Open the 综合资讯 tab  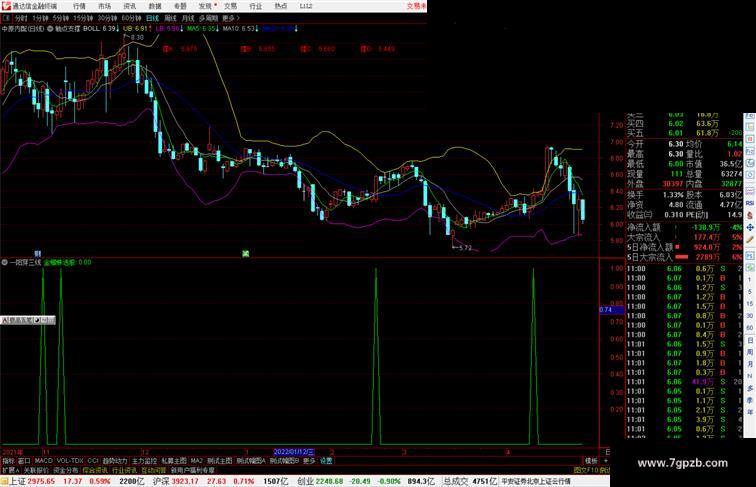click(95, 470)
